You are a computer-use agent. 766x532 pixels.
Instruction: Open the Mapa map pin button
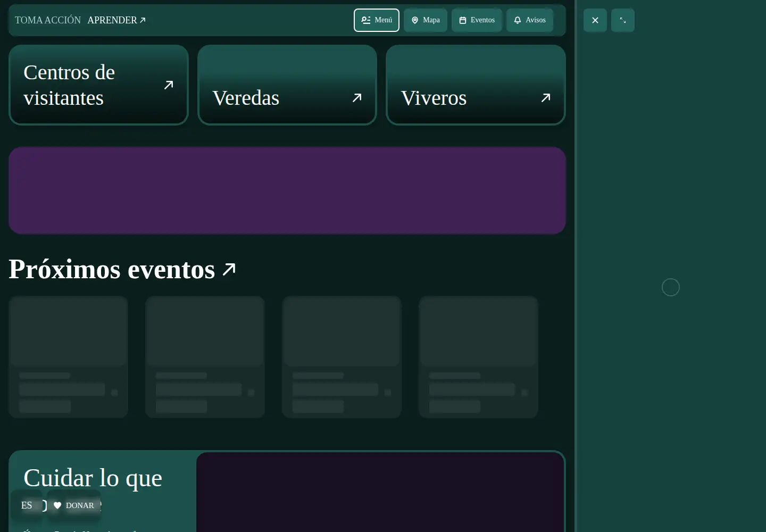426,20
